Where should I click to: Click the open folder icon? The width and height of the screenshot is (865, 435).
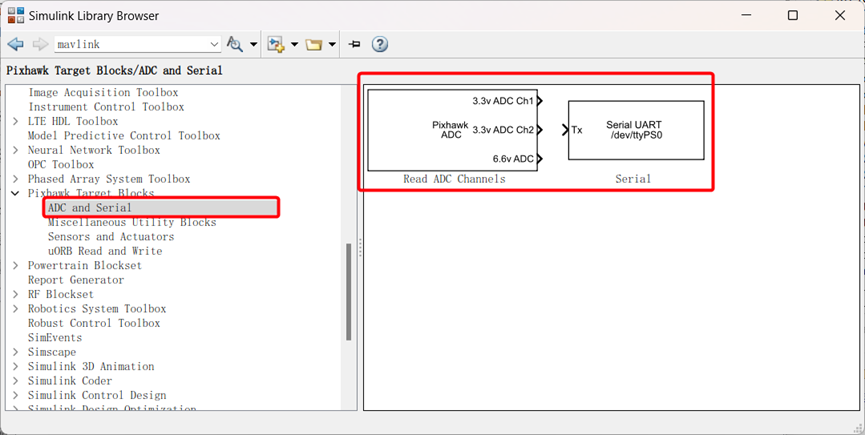click(314, 45)
